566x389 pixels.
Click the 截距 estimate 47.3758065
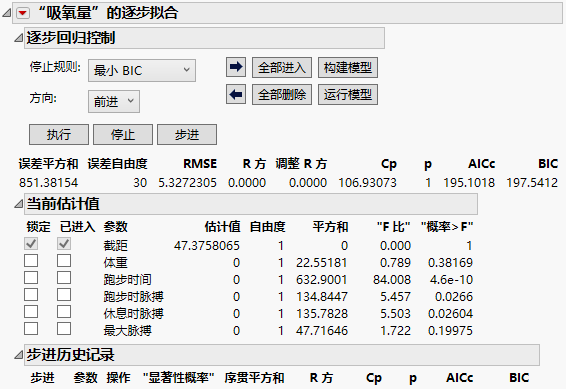pos(207,246)
